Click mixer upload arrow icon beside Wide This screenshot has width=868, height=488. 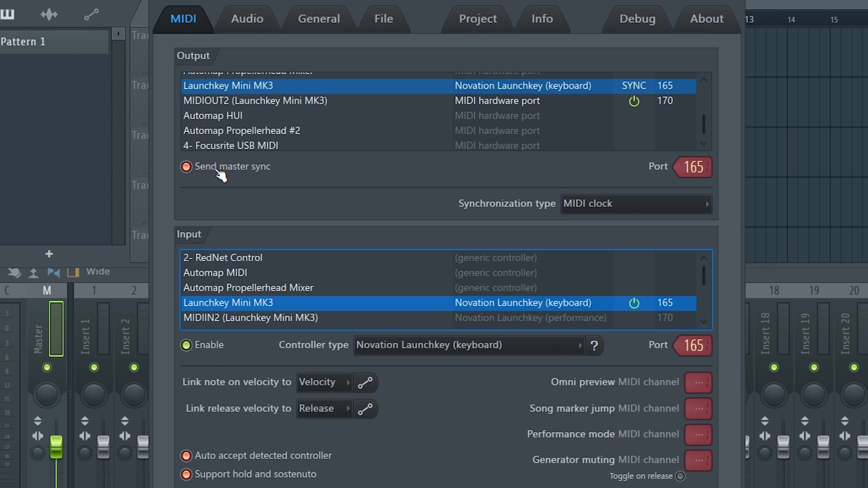click(33, 272)
